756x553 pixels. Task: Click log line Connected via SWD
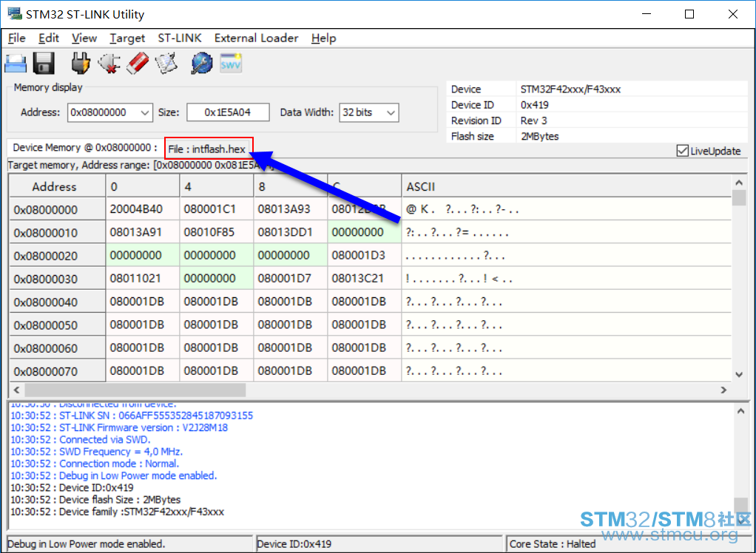[81, 439]
